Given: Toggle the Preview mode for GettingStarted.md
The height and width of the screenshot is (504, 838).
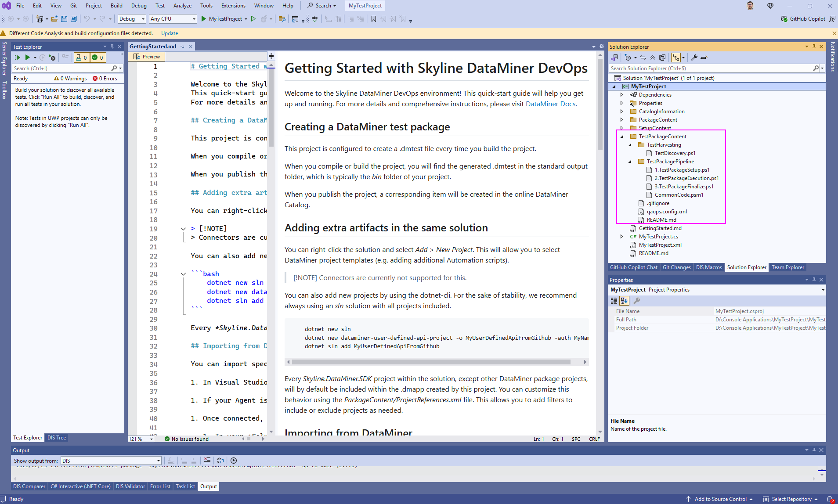Looking at the screenshot, I should (x=146, y=56).
